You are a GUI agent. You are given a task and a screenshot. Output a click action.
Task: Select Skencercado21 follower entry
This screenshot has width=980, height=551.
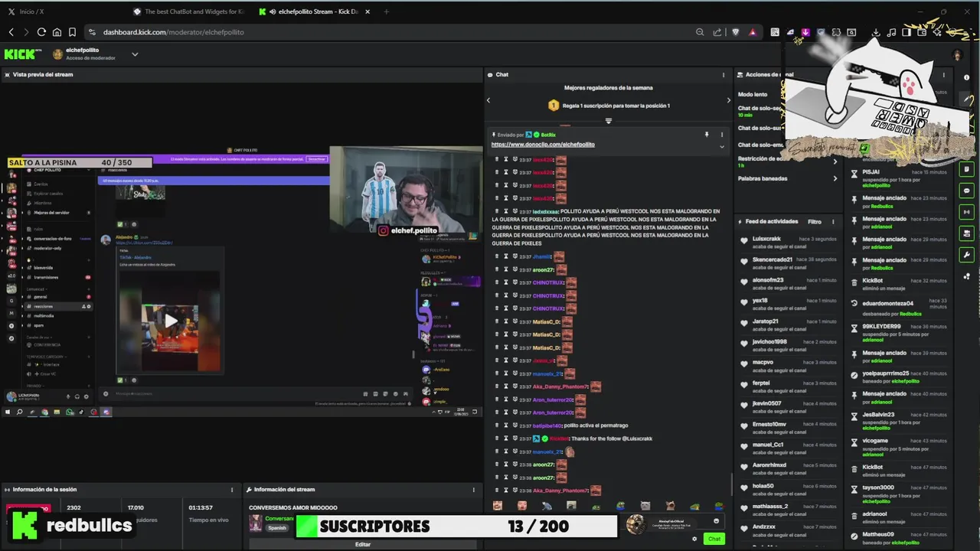point(787,263)
